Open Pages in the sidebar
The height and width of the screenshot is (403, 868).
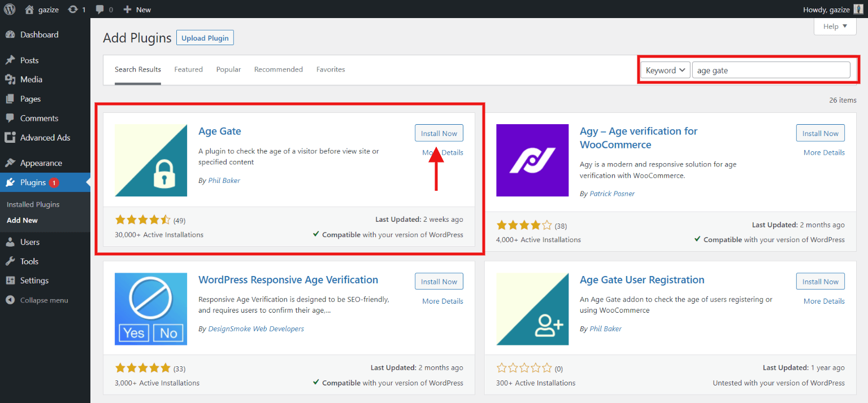click(31, 99)
